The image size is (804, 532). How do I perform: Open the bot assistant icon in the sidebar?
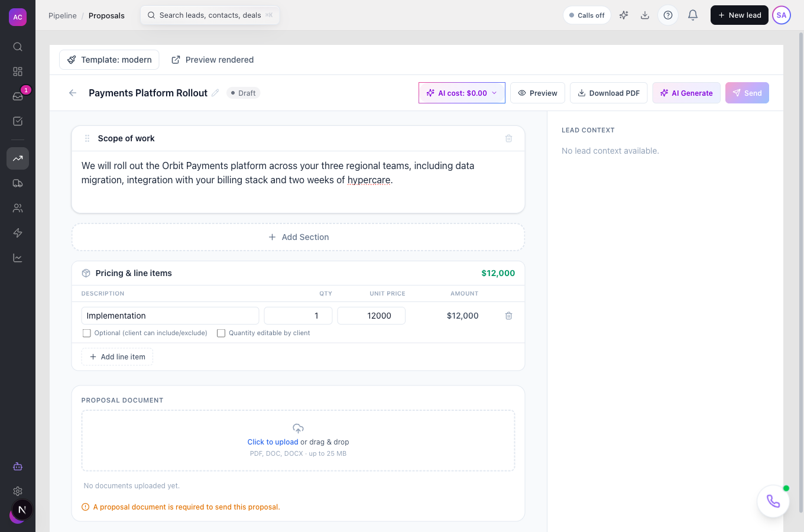(18, 466)
